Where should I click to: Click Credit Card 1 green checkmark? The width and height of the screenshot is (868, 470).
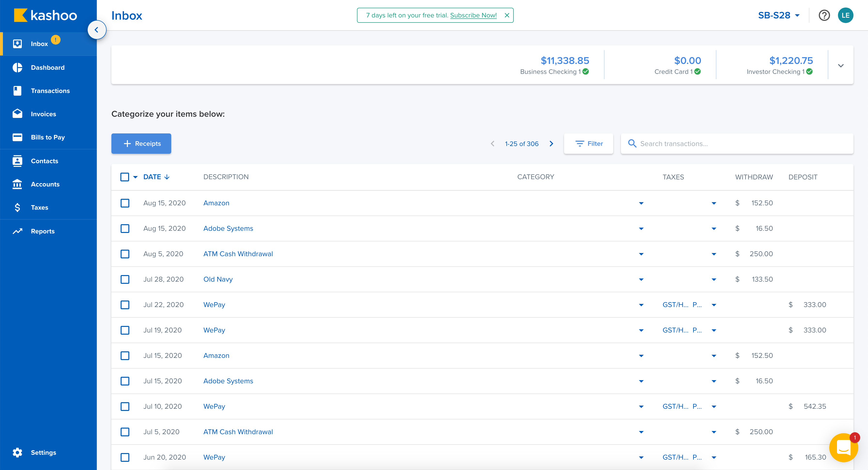pyautogui.click(x=697, y=71)
